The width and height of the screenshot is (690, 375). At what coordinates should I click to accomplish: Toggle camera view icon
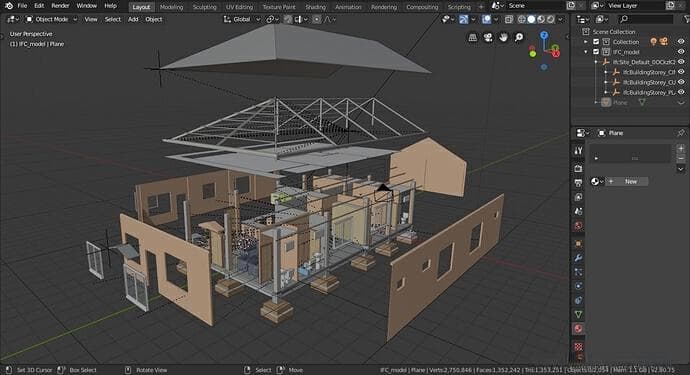point(488,38)
